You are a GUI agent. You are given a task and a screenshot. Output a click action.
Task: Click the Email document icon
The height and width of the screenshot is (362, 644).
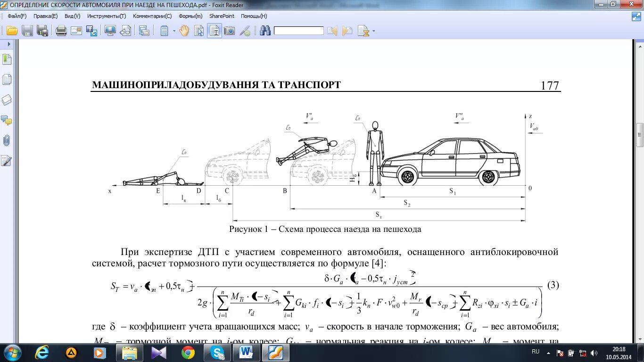76,31
